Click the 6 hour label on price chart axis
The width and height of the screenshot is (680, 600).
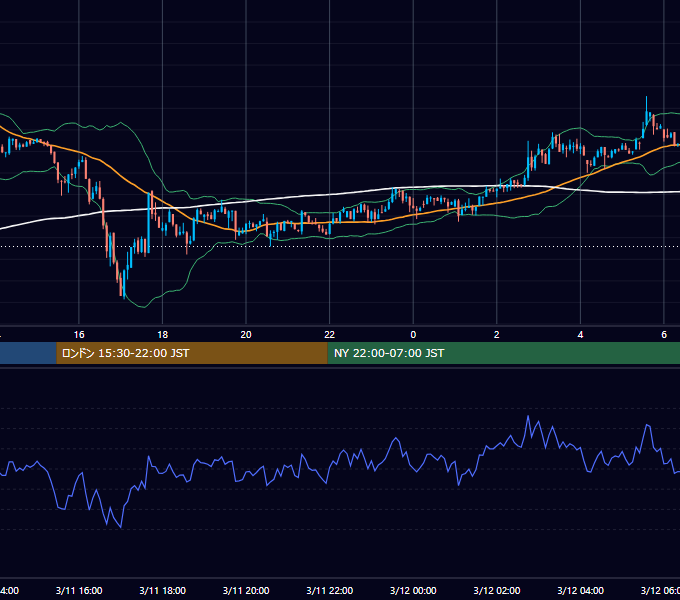pyautogui.click(x=664, y=335)
